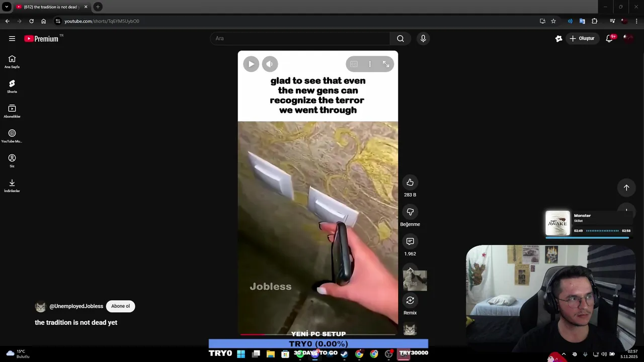
Task: Click the channel avatar next to @UnemployedJobless
Action: (x=40, y=306)
